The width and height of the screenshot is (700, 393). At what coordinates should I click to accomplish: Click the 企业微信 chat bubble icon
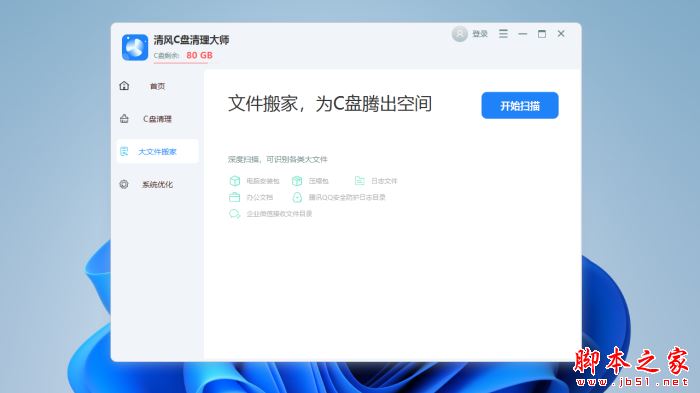234,213
